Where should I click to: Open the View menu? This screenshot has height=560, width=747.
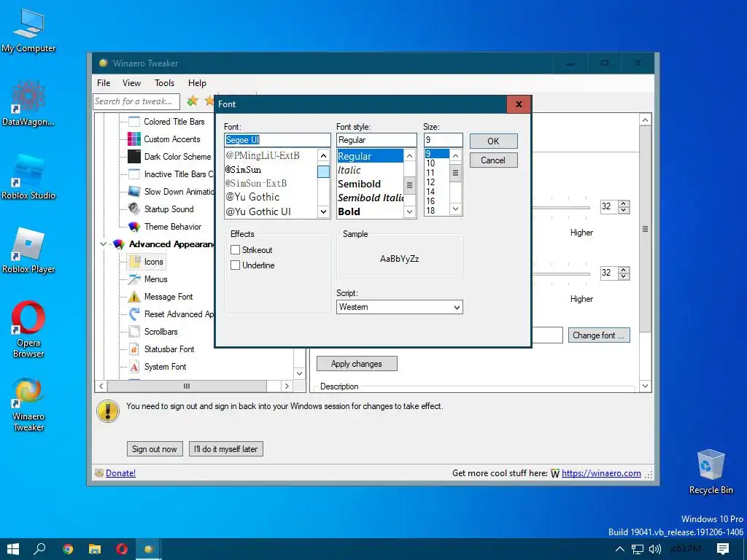pyautogui.click(x=131, y=83)
